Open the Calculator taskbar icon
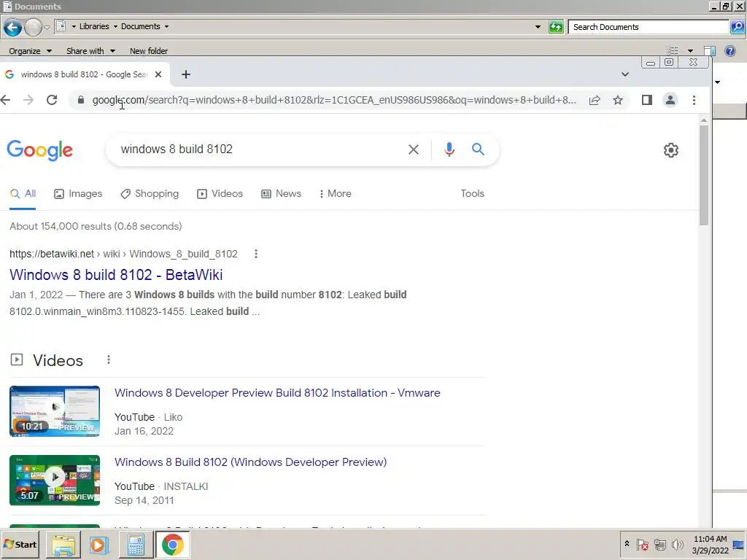 (x=136, y=545)
